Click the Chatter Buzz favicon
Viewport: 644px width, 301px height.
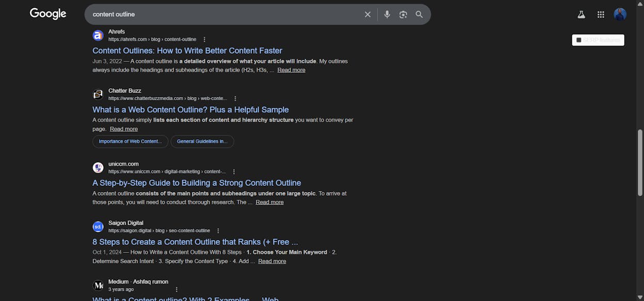tap(98, 94)
